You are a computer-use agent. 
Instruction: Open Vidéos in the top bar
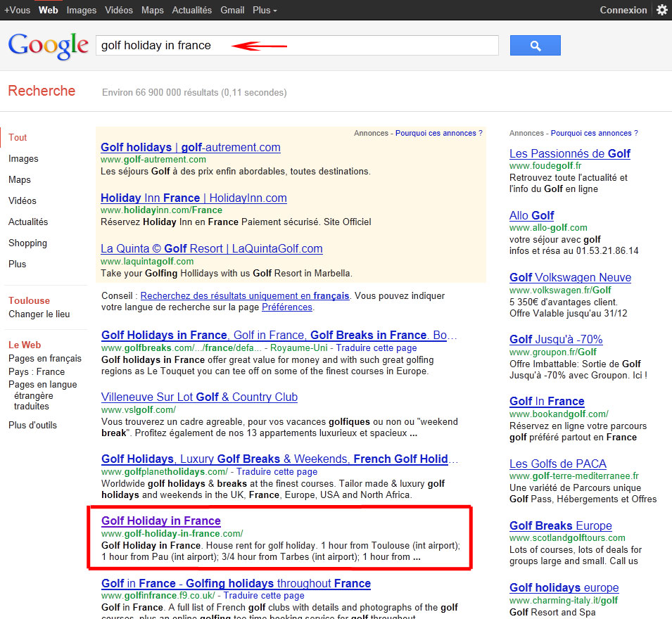pyautogui.click(x=119, y=10)
